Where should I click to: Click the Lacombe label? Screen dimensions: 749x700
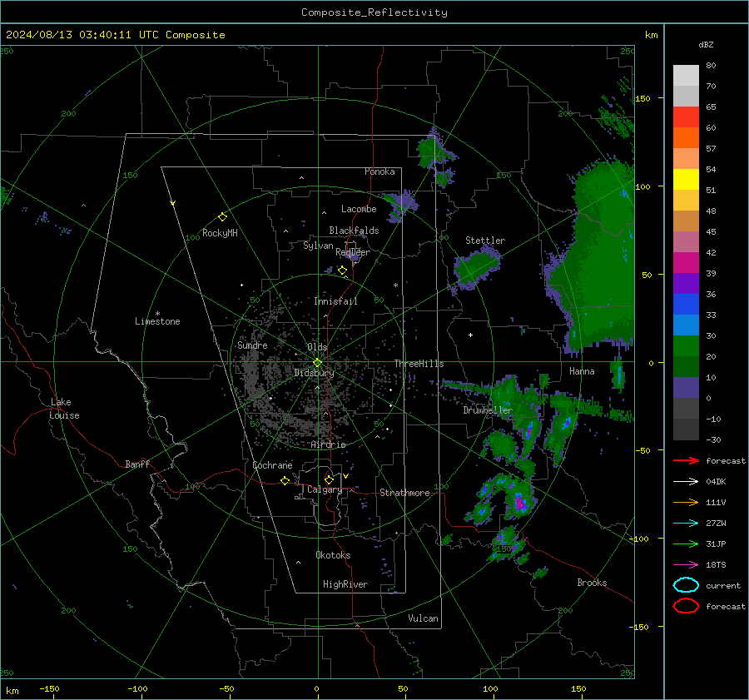coord(359,209)
